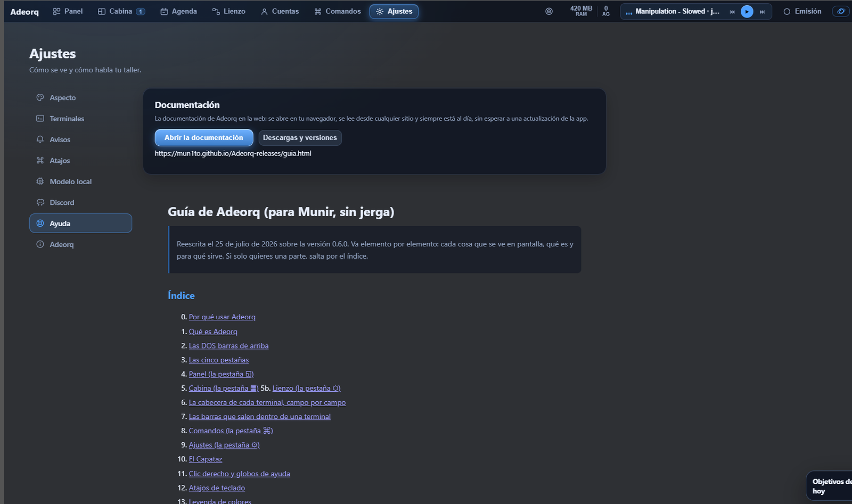The image size is (852, 504).
Task: Jump to Las barras que salen dentro link
Action: click(260, 417)
